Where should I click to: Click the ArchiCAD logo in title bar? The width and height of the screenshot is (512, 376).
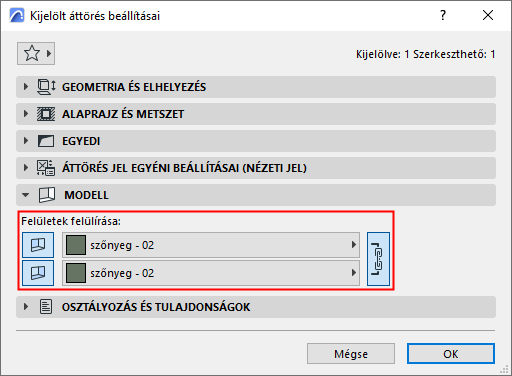(x=17, y=16)
